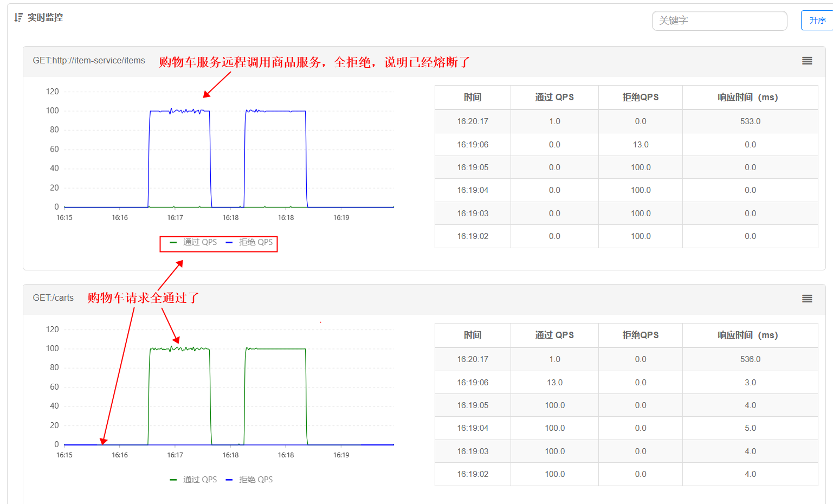Open the hamburger menu for item-service/items panel
The height and width of the screenshot is (504, 833).
point(806,61)
